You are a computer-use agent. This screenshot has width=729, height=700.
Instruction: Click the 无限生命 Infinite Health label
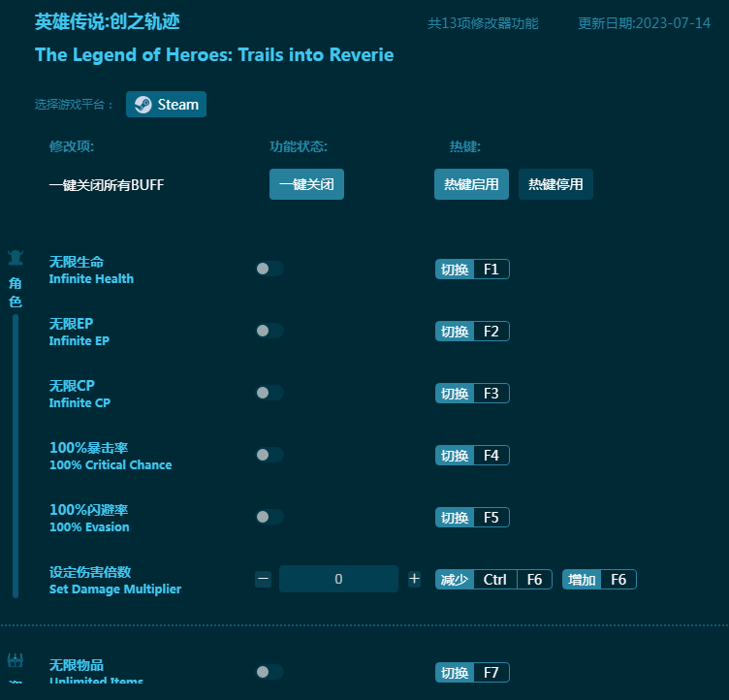91,270
